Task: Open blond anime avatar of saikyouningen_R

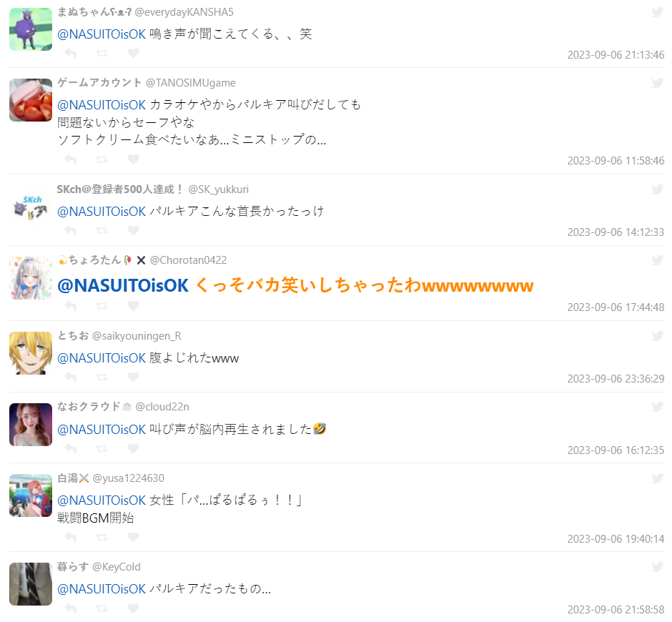Action: 31,353
